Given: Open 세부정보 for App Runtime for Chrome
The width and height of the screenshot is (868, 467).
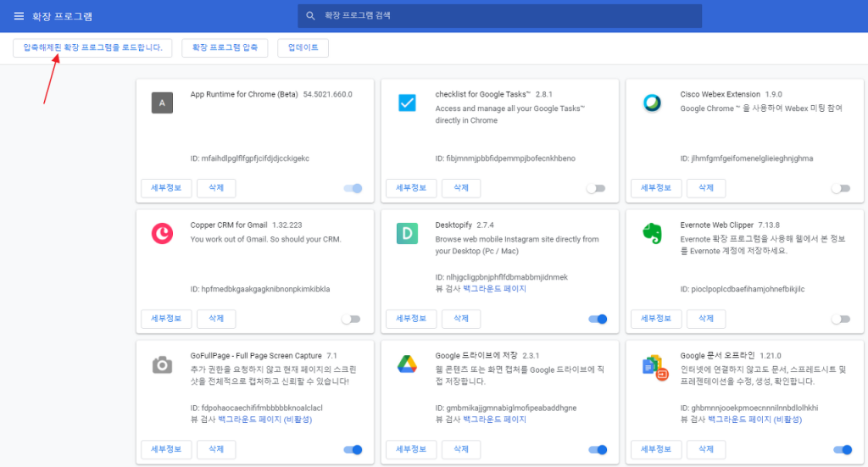Looking at the screenshot, I should click(166, 188).
